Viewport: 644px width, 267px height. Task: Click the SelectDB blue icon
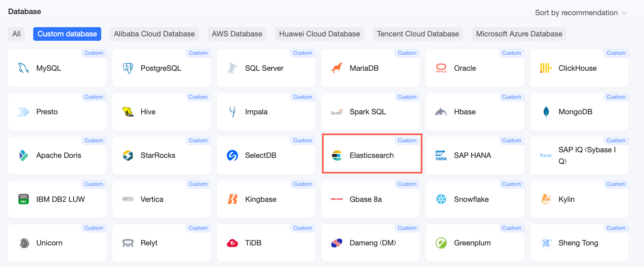(x=232, y=155)
